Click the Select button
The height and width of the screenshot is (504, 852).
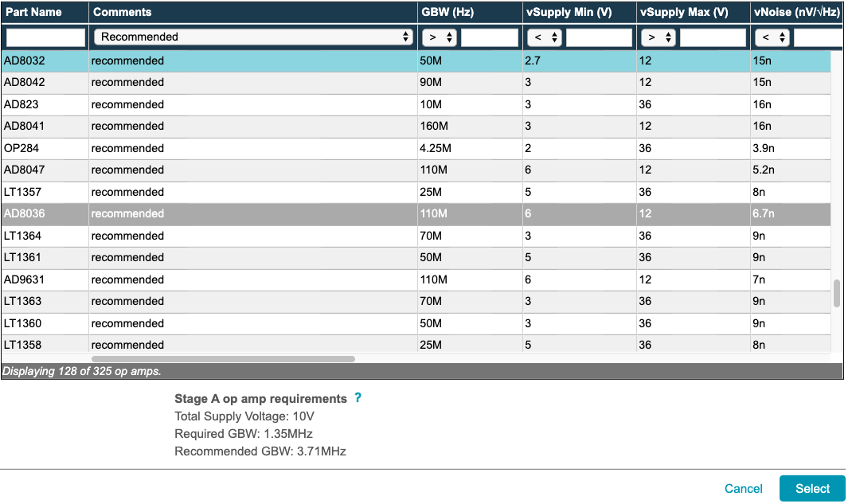point(812,488)
